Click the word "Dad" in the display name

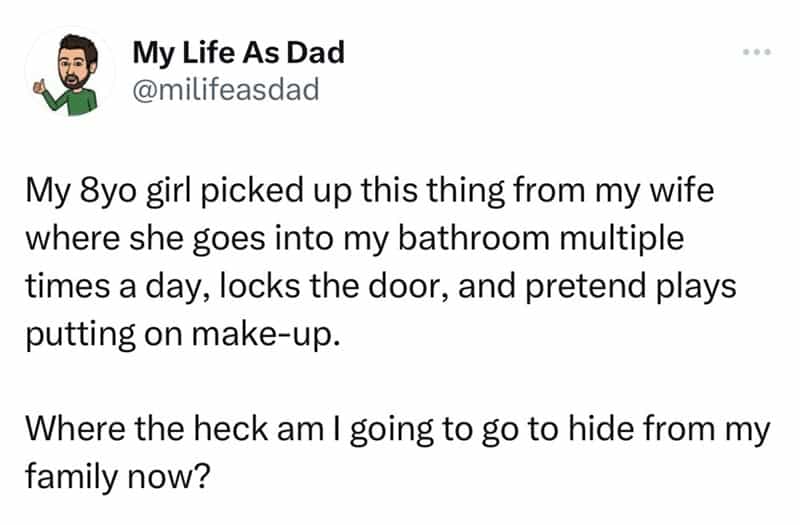coord(319,52)
